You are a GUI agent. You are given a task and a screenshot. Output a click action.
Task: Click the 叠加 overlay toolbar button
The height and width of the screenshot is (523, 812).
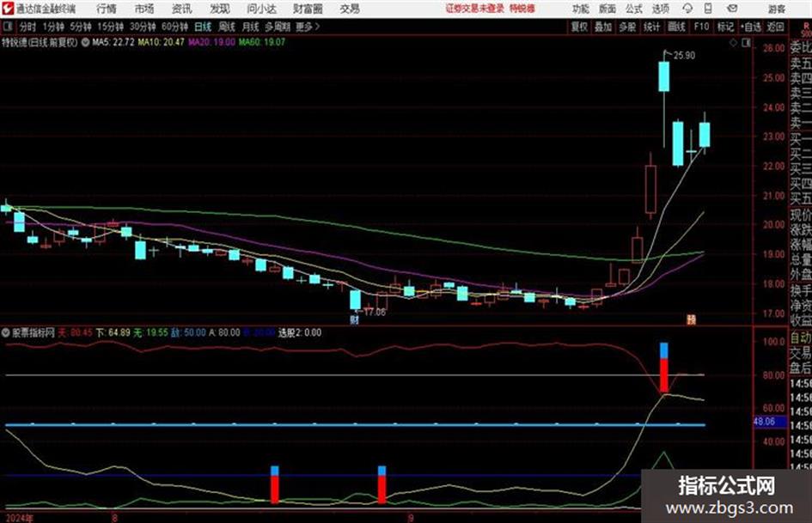coord(603,27)
